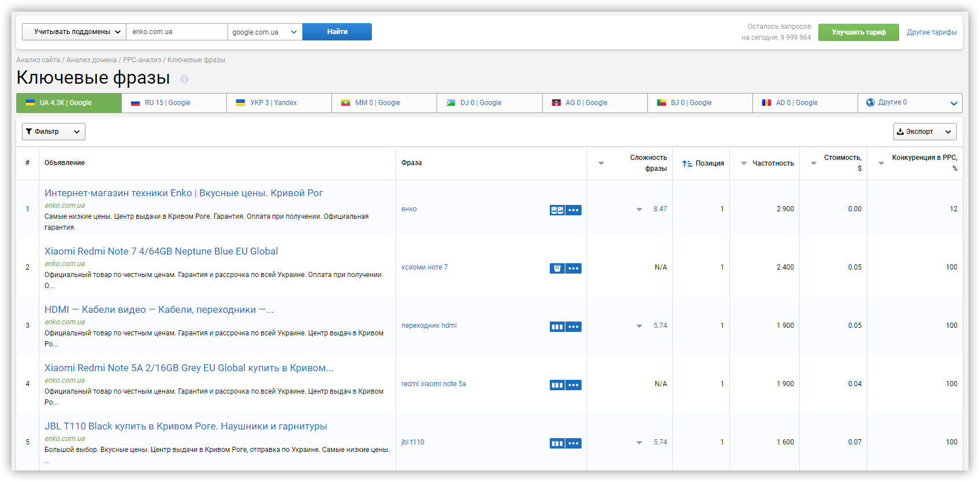Select the BJ 0 Google tab
Screen dimensions: 980x482
click(700, 103)
